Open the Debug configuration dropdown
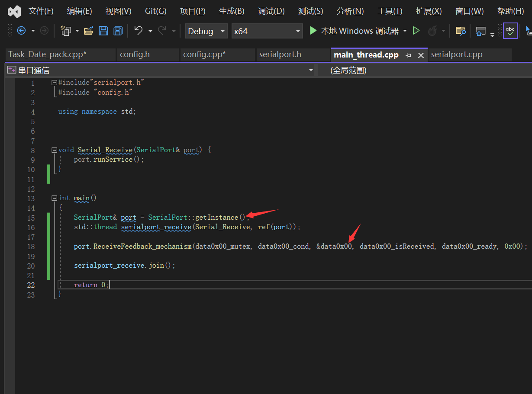Image resolution: width=532 pixels, height=394 pixels. 206,31
